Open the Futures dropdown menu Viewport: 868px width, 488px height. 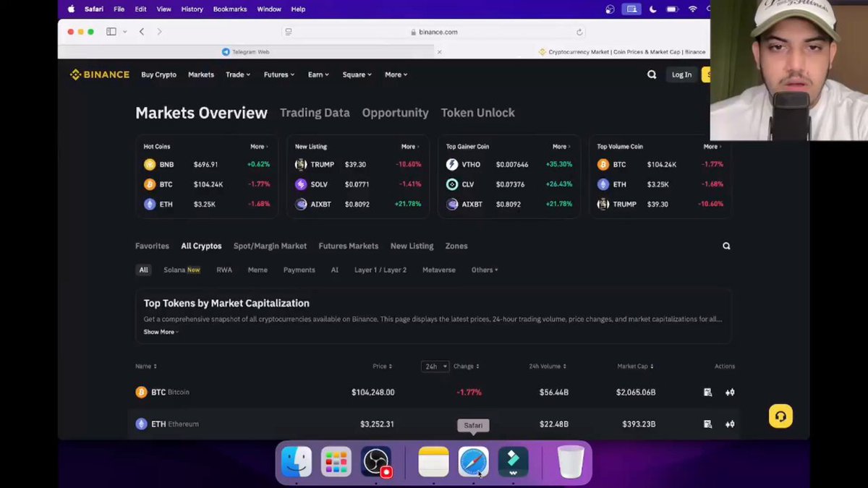[x=278, y=74]
